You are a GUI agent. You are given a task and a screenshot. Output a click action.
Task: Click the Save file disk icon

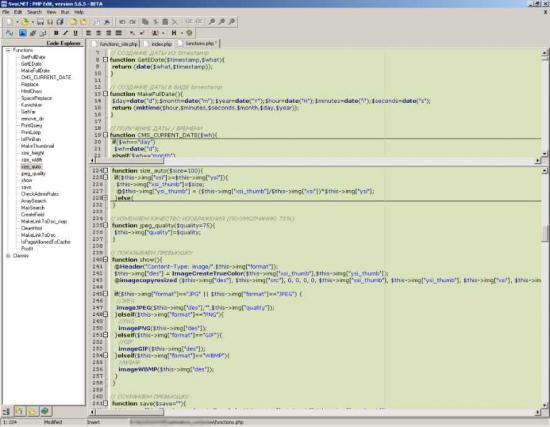point(40,22)
